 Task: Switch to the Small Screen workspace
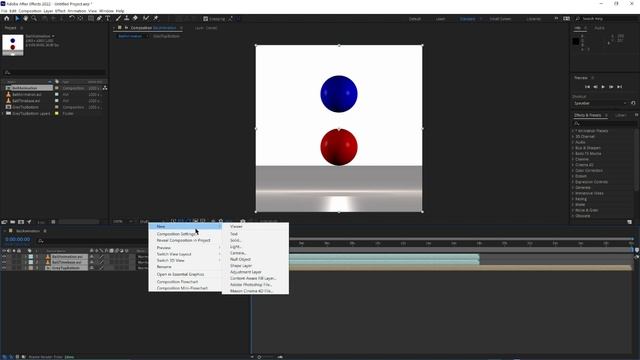(500, 19)
